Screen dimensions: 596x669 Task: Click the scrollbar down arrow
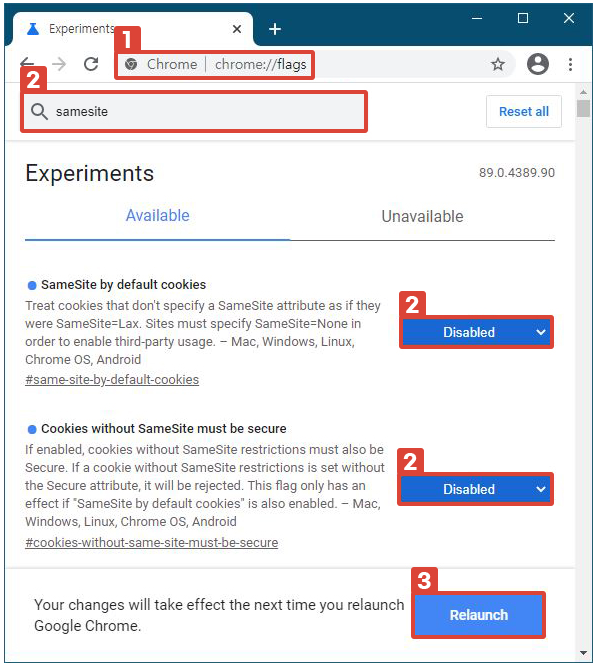point(583,652)
